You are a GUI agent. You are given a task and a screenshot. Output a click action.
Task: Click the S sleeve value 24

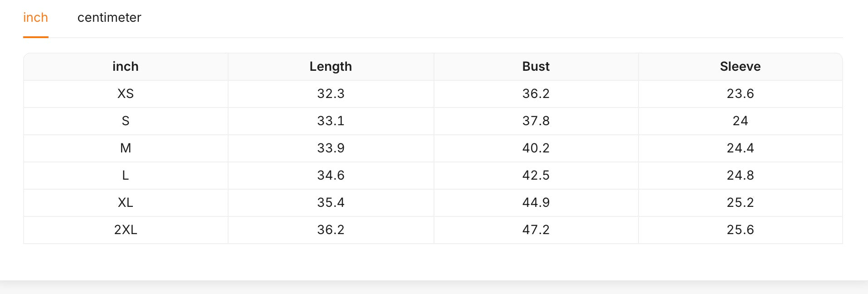[740, 121]
